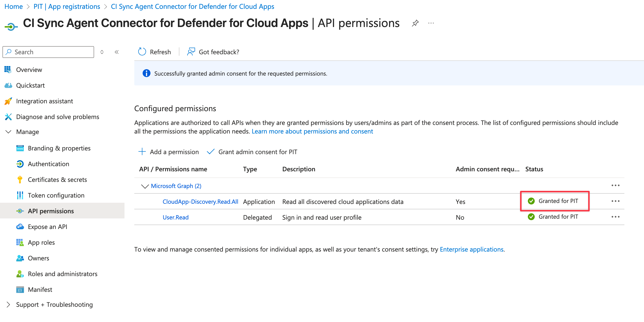Click the Microsoft Graph (2) link
This screenshot has height=322, width=644.
click(176, 186)
